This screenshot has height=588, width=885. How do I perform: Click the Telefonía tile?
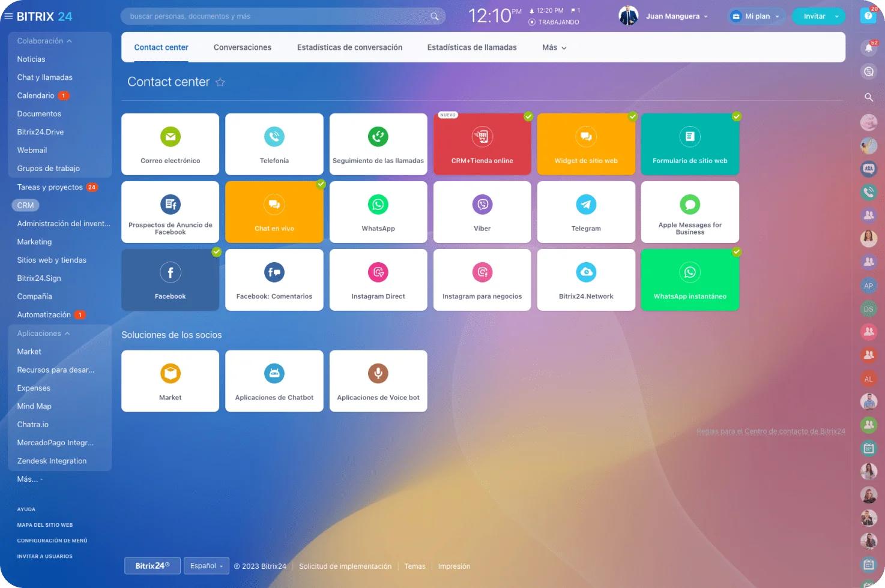274,144
